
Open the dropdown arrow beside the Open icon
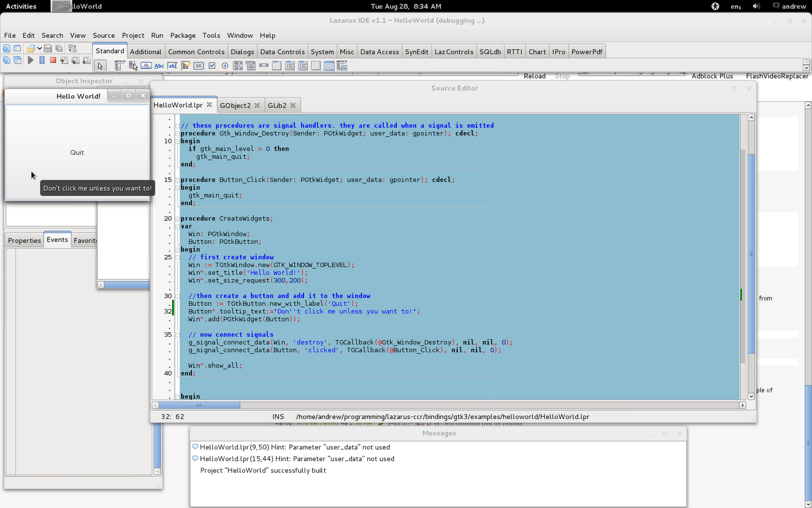[39, 48]
